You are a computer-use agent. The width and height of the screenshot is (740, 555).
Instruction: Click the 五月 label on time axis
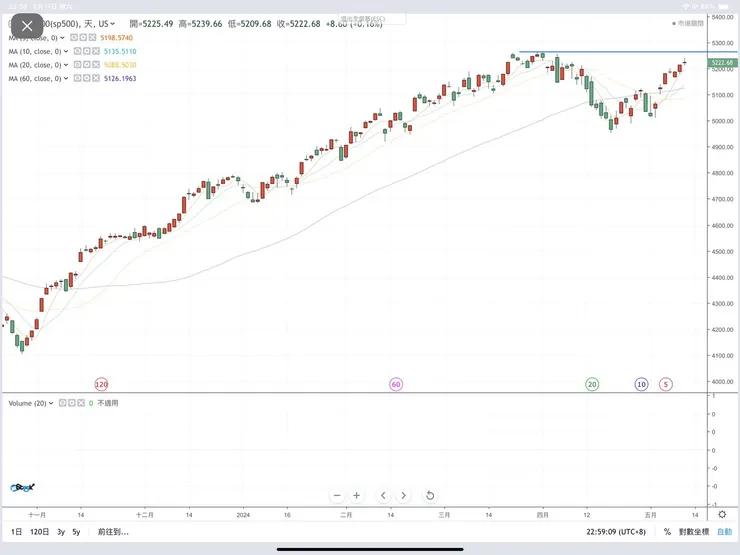point(651,515)
